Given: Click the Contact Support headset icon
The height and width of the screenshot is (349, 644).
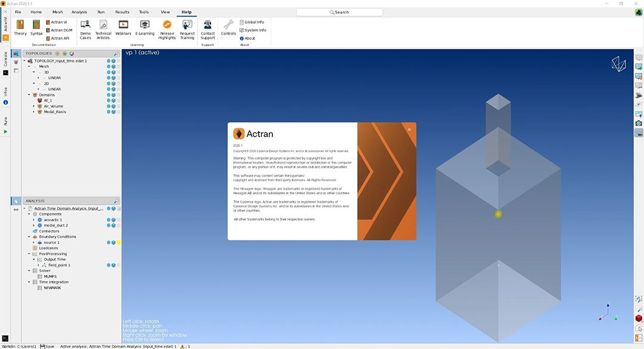Looking at the screenshot, I should pos(208,24).
